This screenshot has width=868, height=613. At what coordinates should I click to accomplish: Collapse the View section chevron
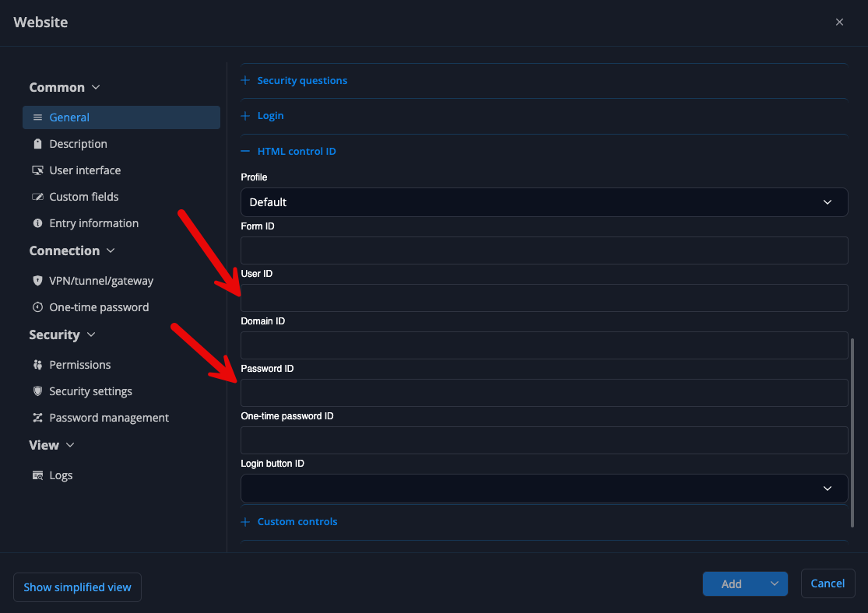click(70, 446)
